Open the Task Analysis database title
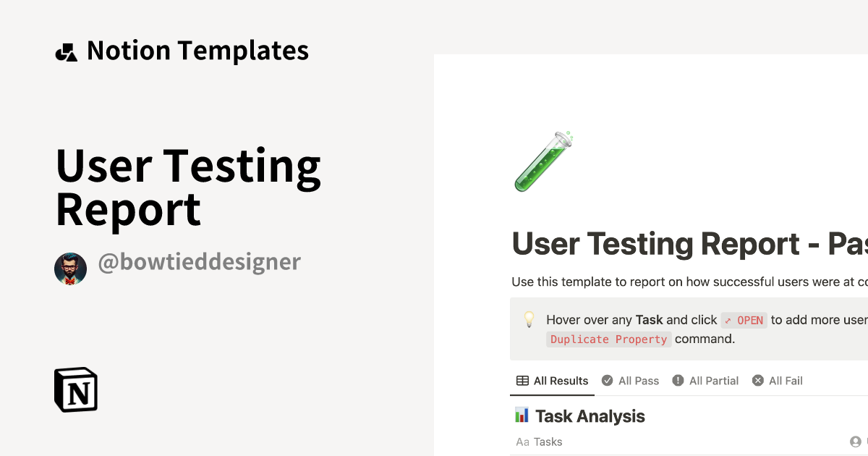The image size is (868, 456). 590,416
